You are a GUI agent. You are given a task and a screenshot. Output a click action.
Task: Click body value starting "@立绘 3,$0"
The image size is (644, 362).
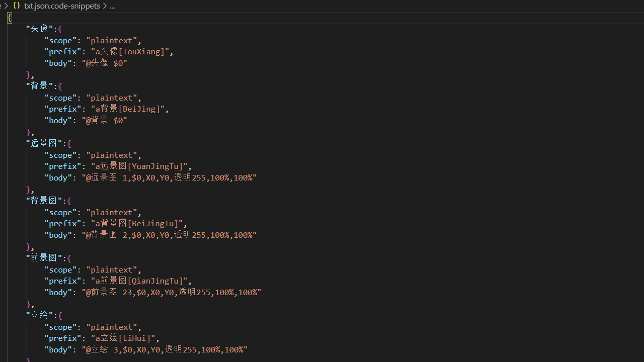pos(165,349)
